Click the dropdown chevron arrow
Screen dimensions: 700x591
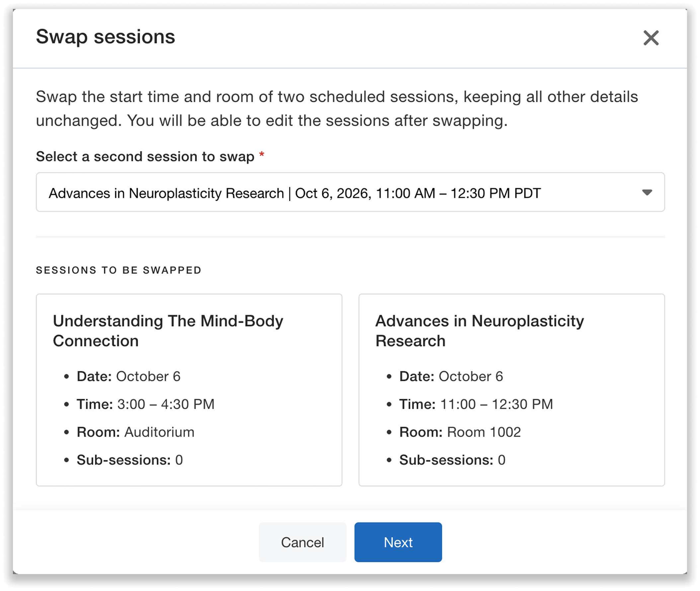647,193
